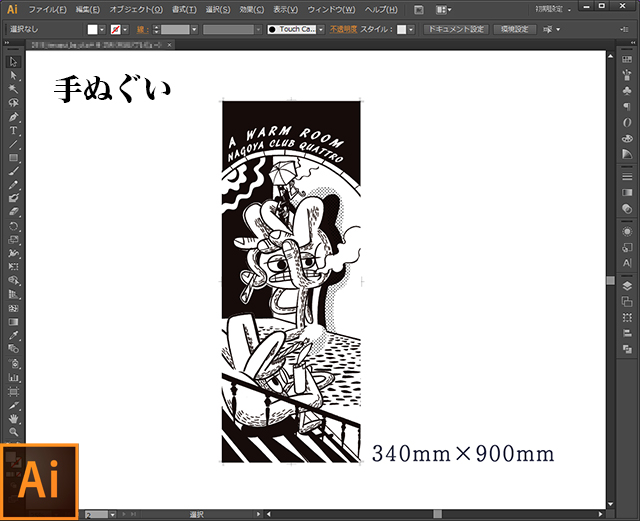Open the artboard navigation dropdown
The height and width of the screenshot is (521, 640).
[113, 514]
